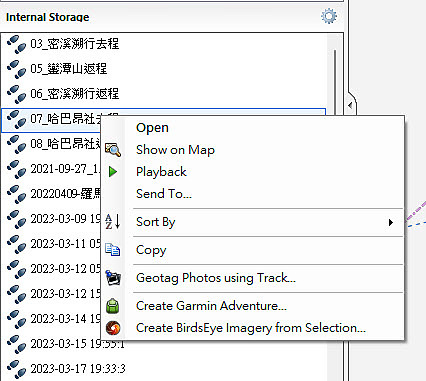
Task: Select the 2023-03-09 track name
Action: 66,219
